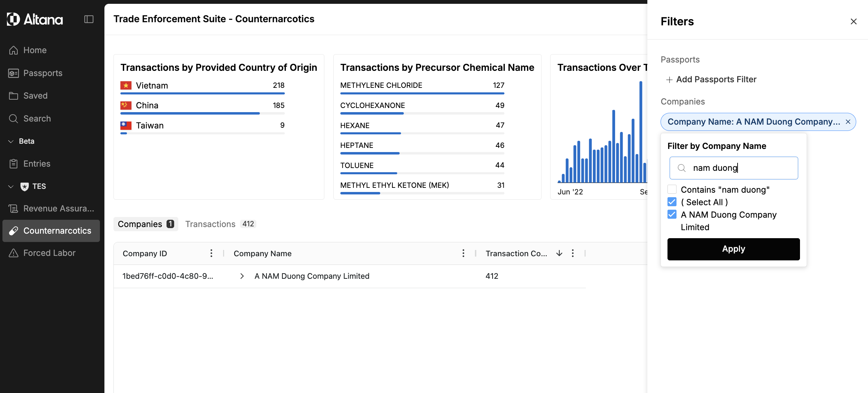Click the TOLUENE progress bar
The height and width of the screenshot is (393, 868).
(422, 173)
